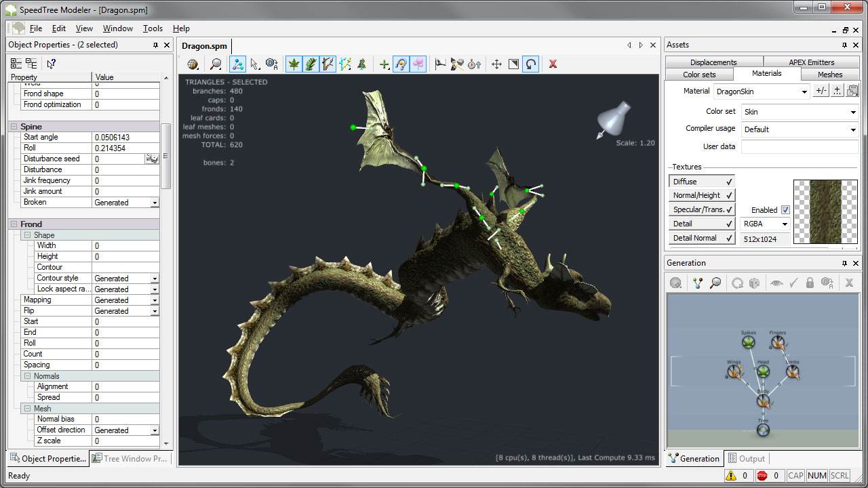Image resolution: width=868 pixels, height=488 pixels.
Task: Click the red X delete icon in viewport toolbar
Action: [x=553, y=64]
